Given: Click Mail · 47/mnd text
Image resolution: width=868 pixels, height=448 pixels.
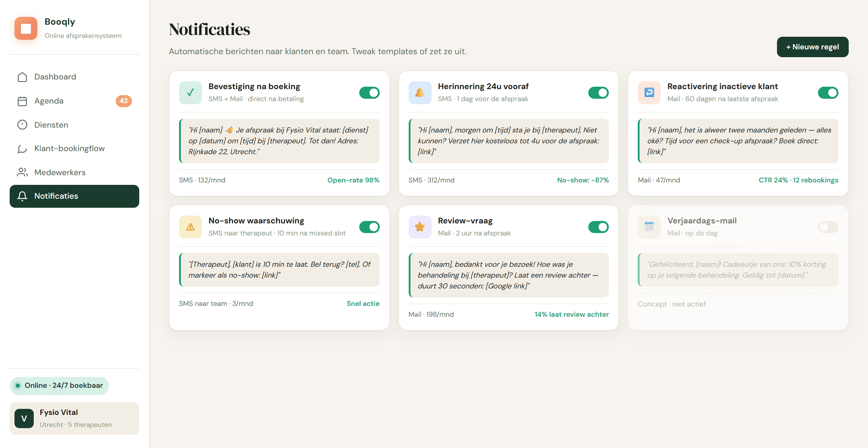Looking at the screenshot, I should [659, 180].
